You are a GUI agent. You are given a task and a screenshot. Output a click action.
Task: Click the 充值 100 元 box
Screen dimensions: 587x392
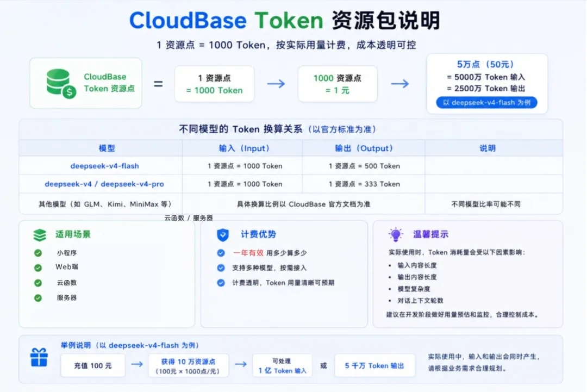pos(93,365)
